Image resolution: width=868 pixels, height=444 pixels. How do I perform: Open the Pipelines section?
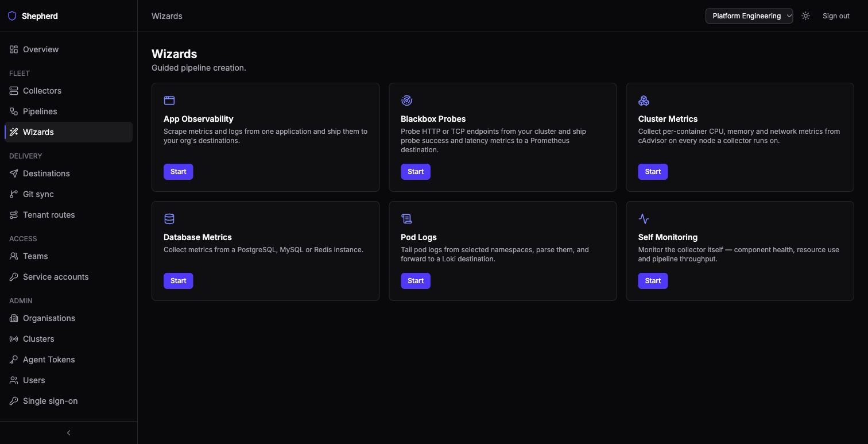pyautogui.click(x=68, y=111)
